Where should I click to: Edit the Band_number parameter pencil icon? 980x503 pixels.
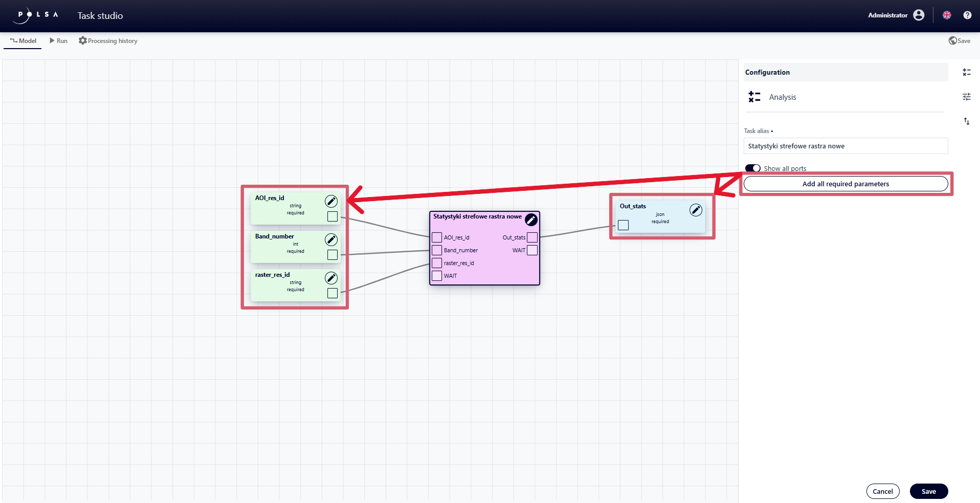click(331, 239)
